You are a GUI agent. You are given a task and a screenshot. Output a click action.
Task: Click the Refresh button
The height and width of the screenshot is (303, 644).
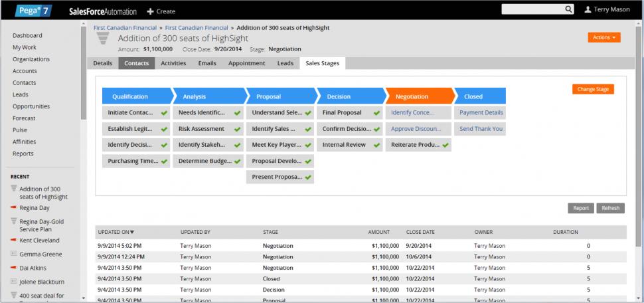(610, 208)
